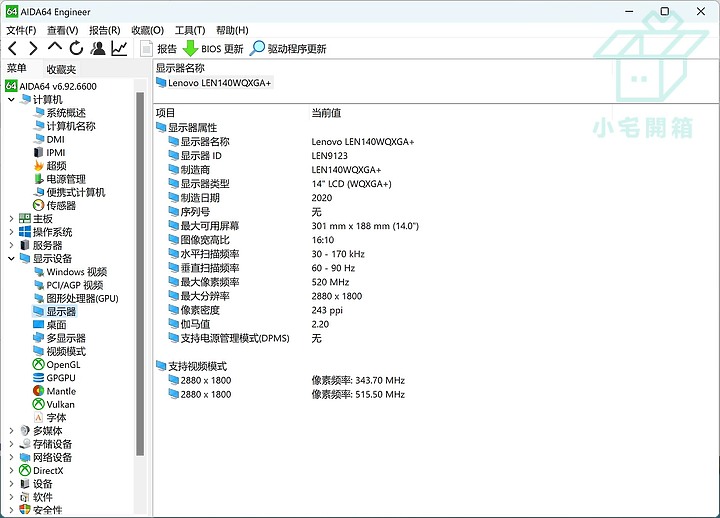Click the up-level arrow toolbar icon
Viewport: 720px width, 518px height.
click(x=55, y=47)
